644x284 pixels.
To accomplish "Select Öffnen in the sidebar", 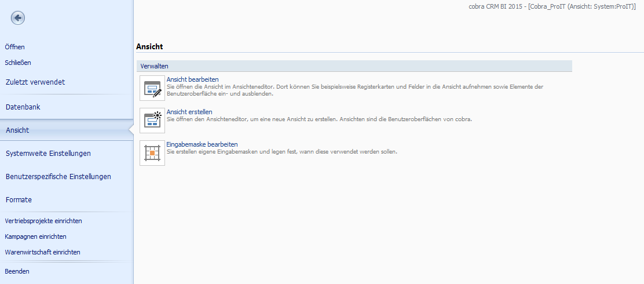I will point(15,47).
